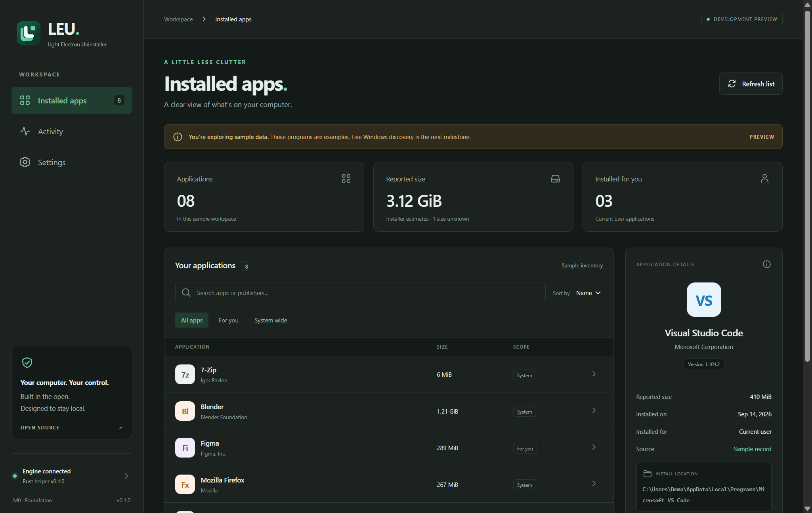Open Settings in sidebar
This screenshot has width=812, height=513.
(x=72, y=162)
